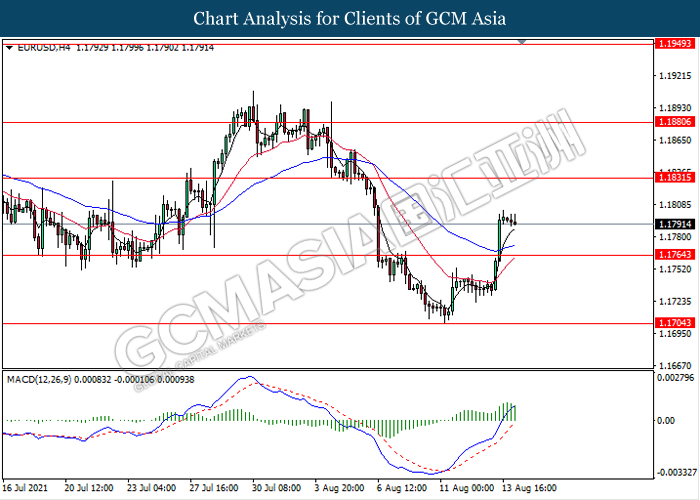The width and height of the screenshot is (700, 500).
Task: Click the chart title Chart Analysis for Clients
Action: pos(349,19)
